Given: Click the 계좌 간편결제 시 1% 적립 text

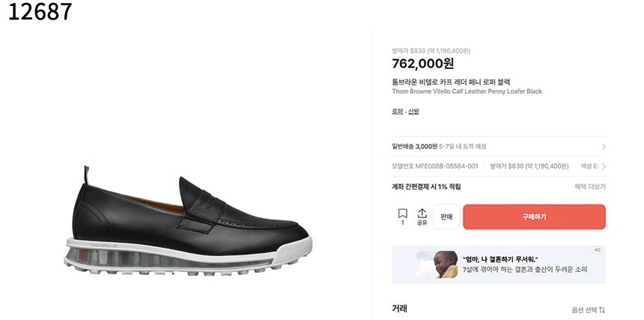Looking at the screenshot, I should coord(426,187).
